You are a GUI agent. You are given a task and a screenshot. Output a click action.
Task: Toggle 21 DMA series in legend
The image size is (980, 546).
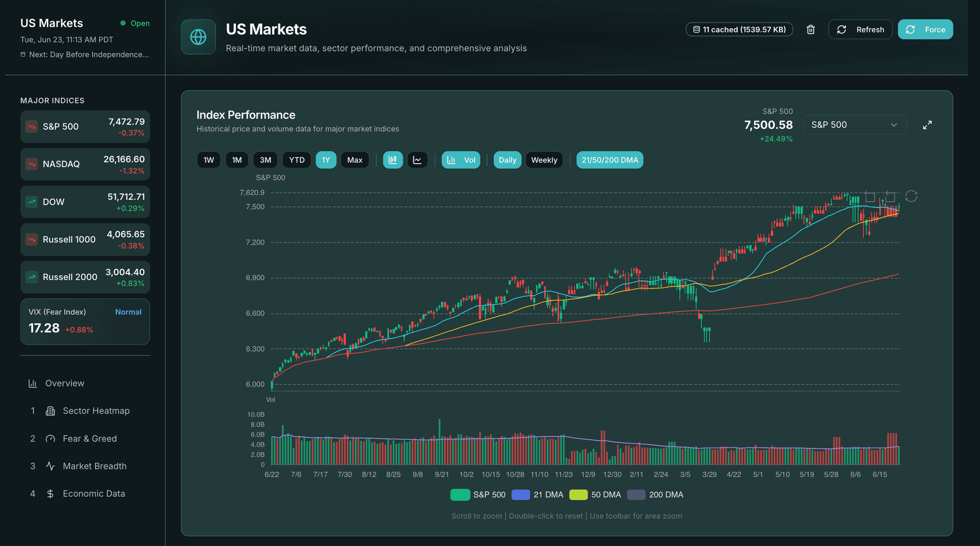coord(537,495)
